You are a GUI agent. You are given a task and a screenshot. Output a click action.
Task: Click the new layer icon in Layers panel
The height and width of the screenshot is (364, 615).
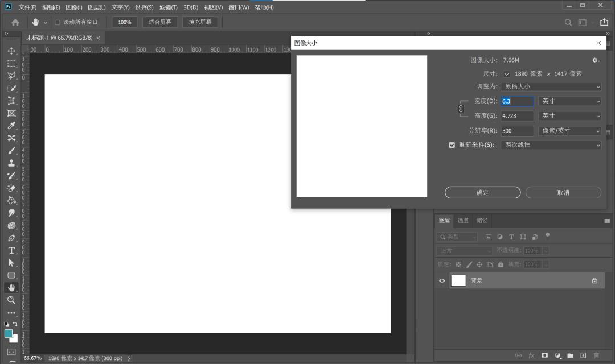point(583,355)
